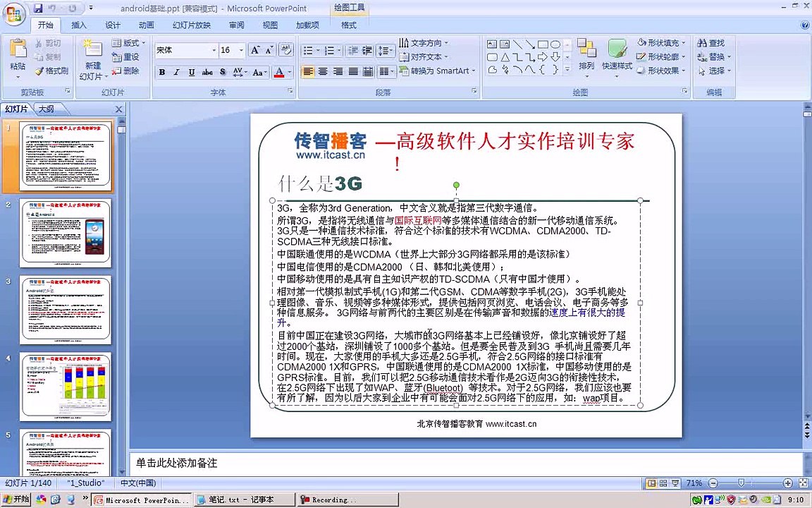The image size is (812, 508).
Task: Open 形状轮廓 shape outline dropdown
Action: coord(662,56)
